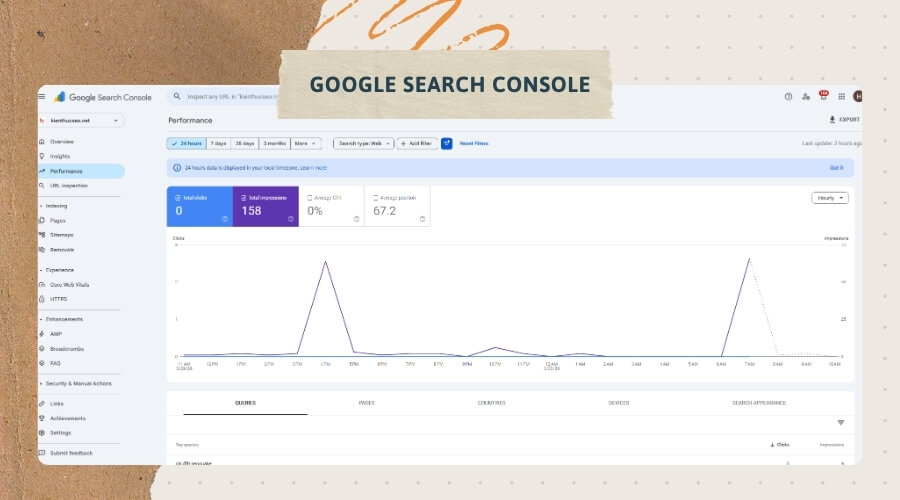Click the blue filter toggle icon

tap(447, 144)
